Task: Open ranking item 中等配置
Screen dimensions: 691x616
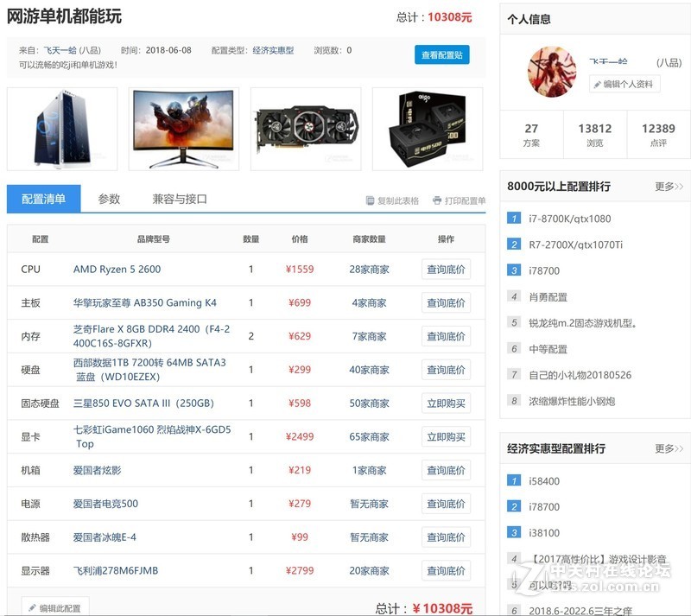Action: [x=548, y=349]
